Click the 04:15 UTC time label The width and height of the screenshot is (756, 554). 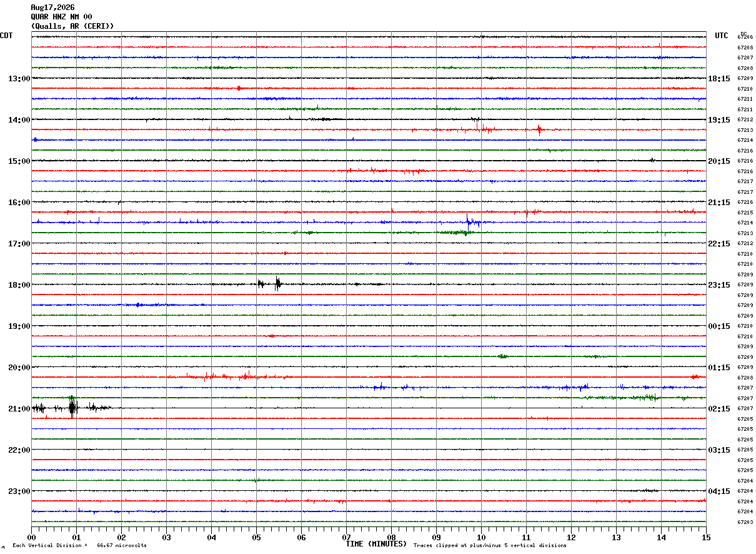pyautogui.click(x=719, y=491)
